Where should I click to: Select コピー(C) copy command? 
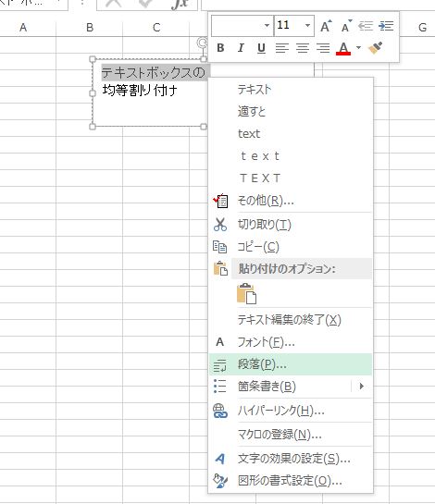click(291, 247)
